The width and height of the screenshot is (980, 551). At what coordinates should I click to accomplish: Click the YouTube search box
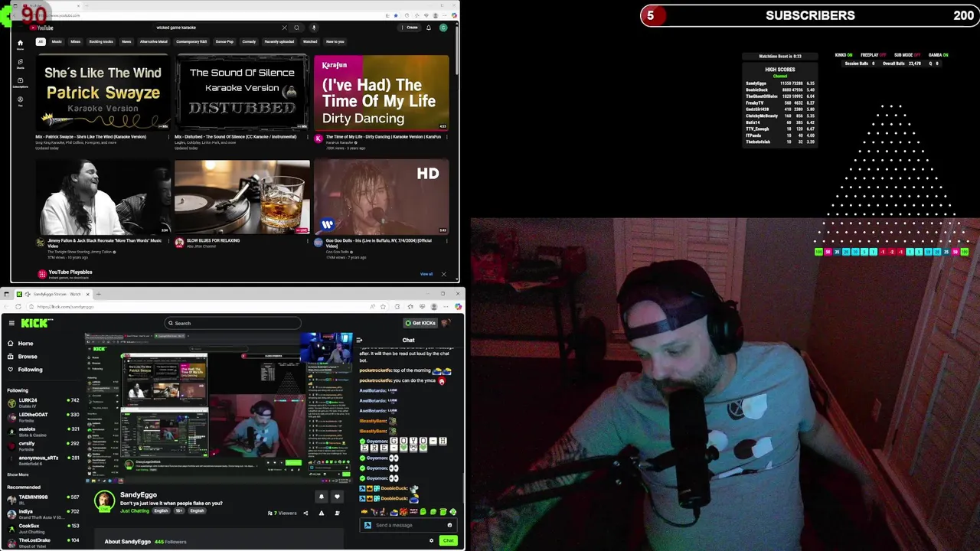pos(222,28)
